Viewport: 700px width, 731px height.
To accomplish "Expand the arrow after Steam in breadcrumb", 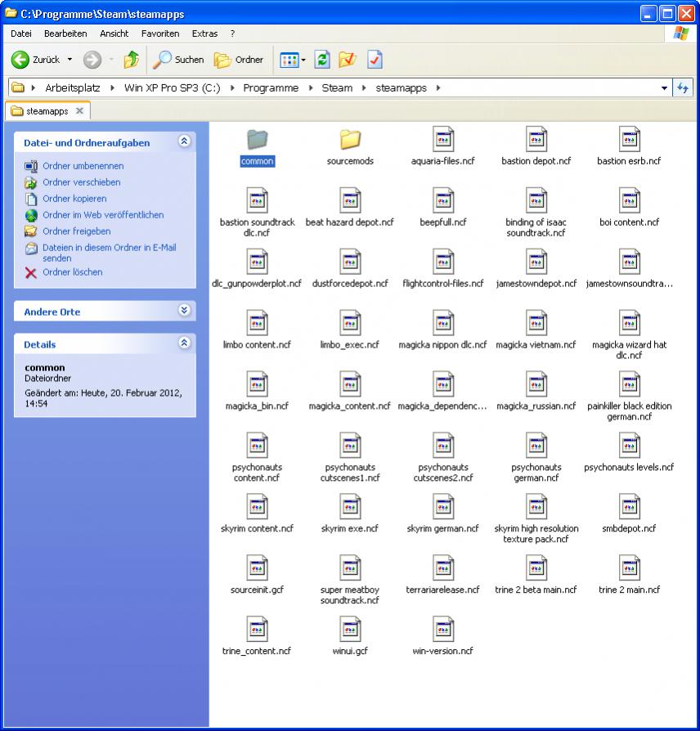I will tap(364, 87).
